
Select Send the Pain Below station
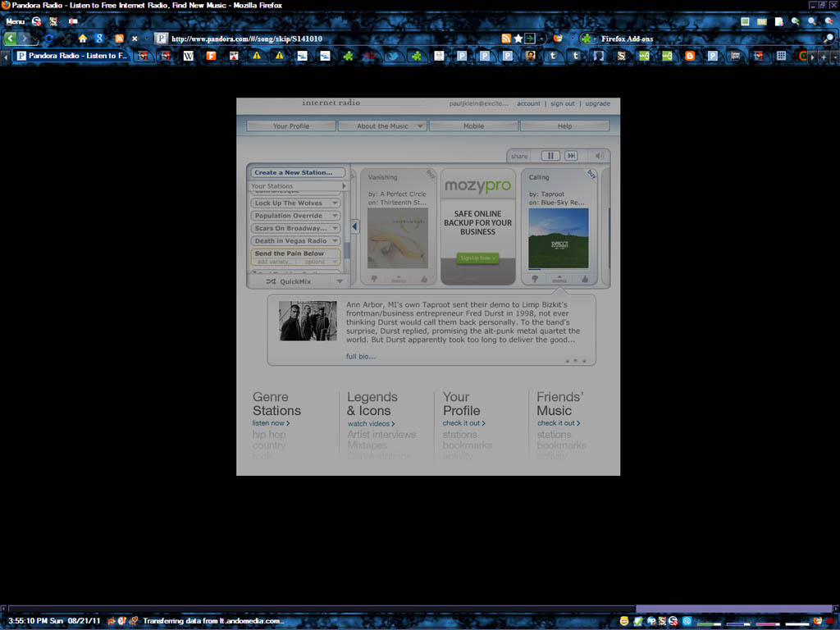click(x=290, y=253)
